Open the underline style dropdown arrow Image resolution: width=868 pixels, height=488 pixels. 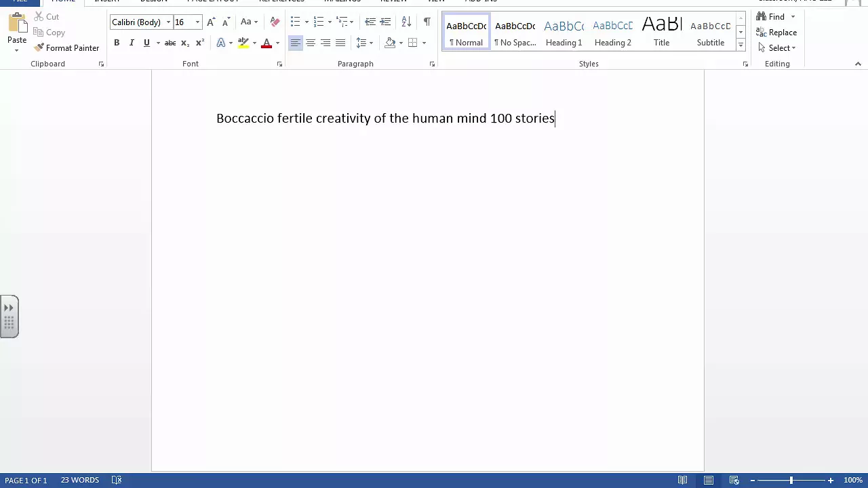(x=158, y=43)
